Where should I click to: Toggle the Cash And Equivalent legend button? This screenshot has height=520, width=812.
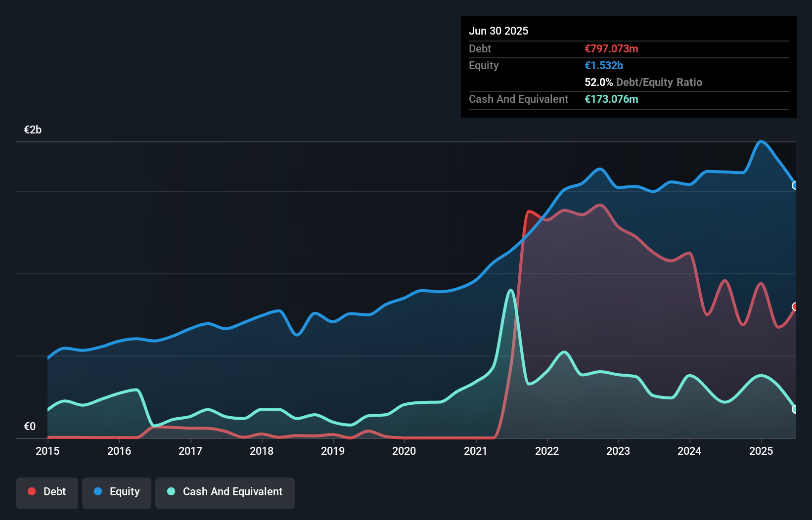point(225,493)
